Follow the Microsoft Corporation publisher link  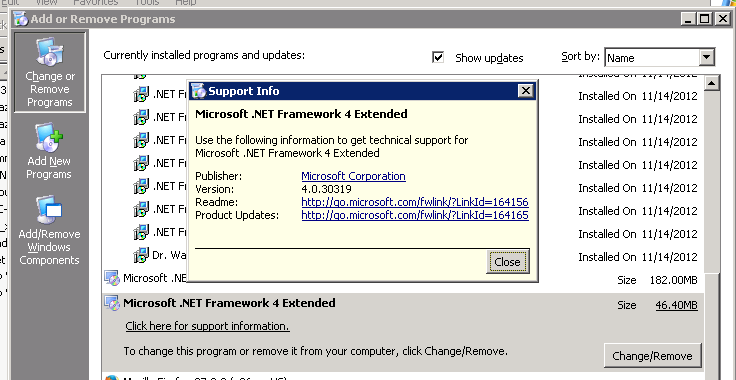click(353, 176)
